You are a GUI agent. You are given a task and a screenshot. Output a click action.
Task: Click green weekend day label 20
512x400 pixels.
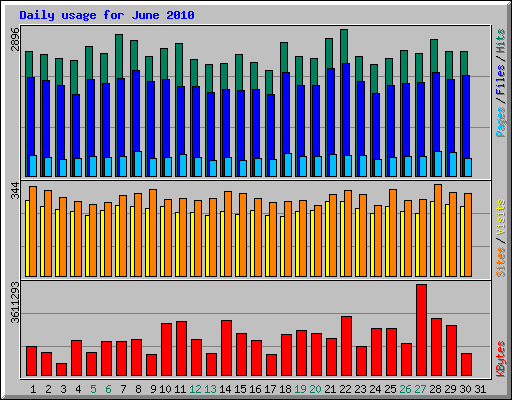pos(315,389)
